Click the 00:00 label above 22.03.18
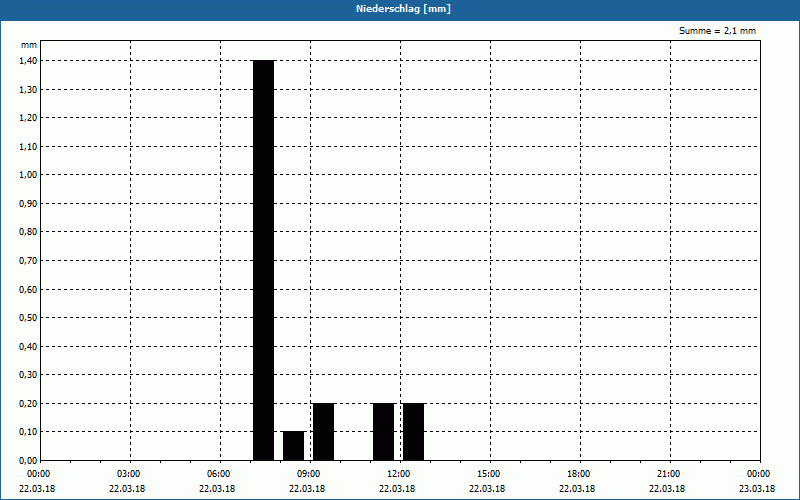This screenshot has height=500, width=800. [x=38, y=474]
